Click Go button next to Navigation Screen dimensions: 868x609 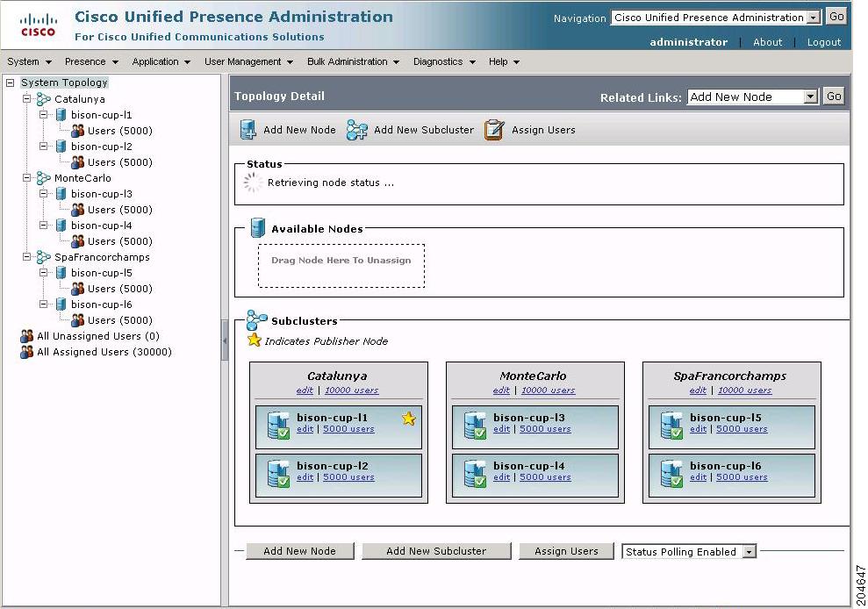836,17
